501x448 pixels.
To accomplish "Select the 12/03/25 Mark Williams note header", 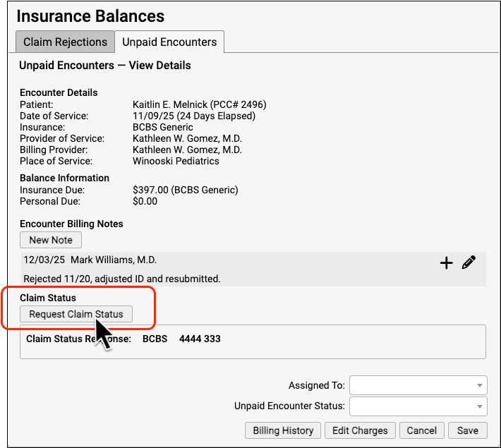I will 90,260.
